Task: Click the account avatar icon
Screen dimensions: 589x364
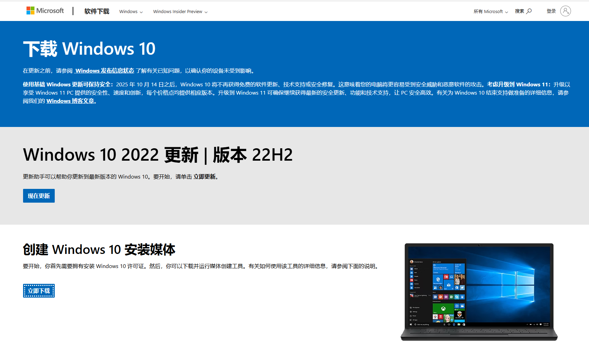Action: pyautogui.click(x=565, y=11)
